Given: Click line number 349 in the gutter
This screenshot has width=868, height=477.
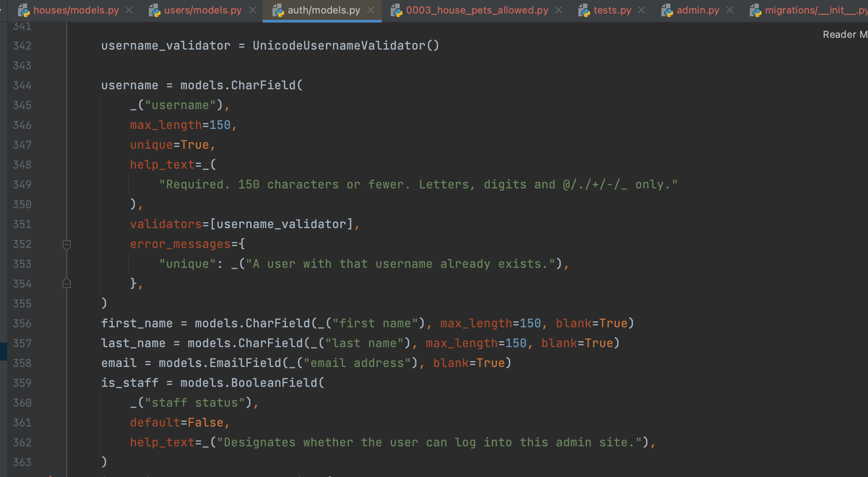Looking at the screenshot, I should click(x=22, y=185).
